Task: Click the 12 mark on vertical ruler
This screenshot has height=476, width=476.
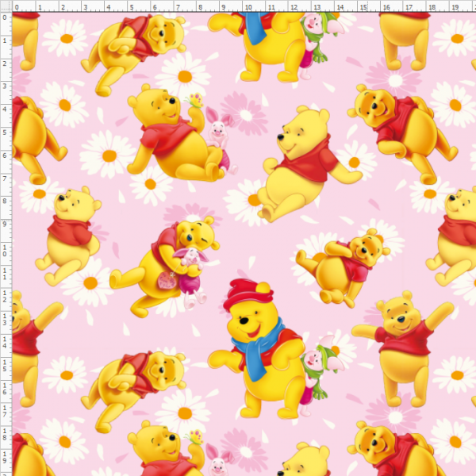Action: point(5,296)
